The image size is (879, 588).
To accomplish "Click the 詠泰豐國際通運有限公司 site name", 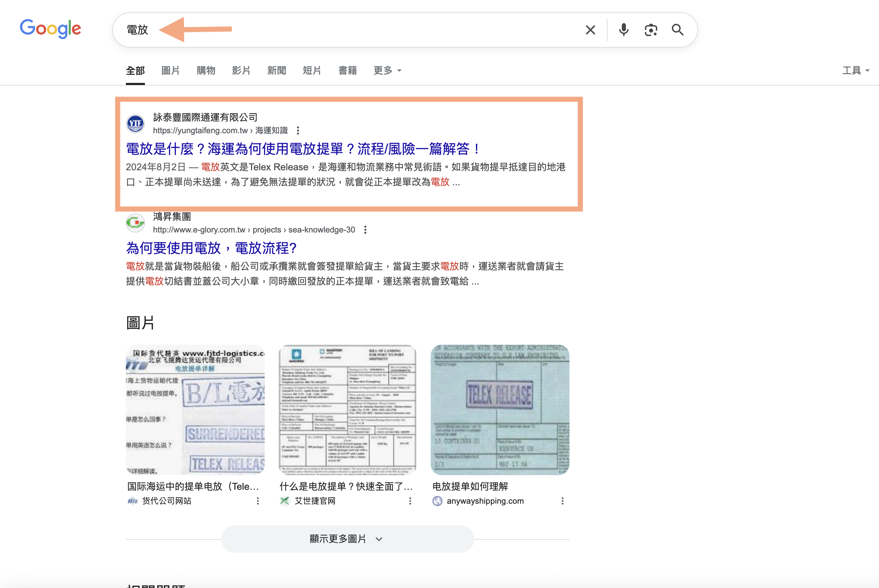I will tap(205, 117).
